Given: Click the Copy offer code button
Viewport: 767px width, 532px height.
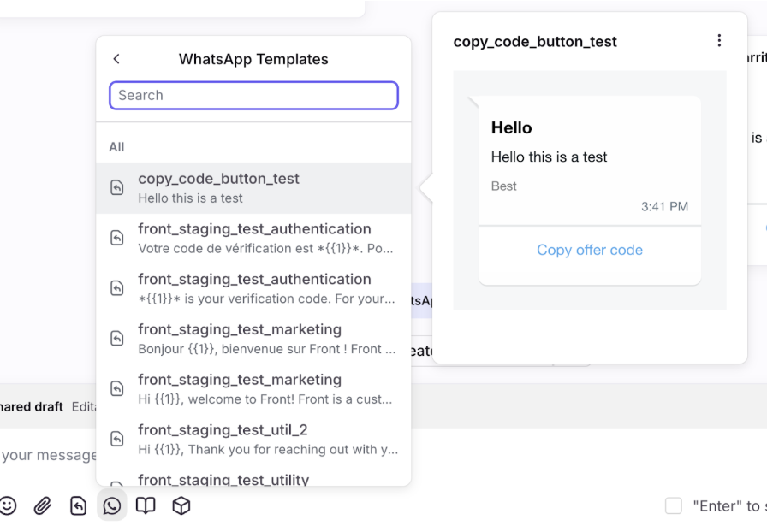Looking at the screenshot, I should pyautogui.click(x=590, y=250).
